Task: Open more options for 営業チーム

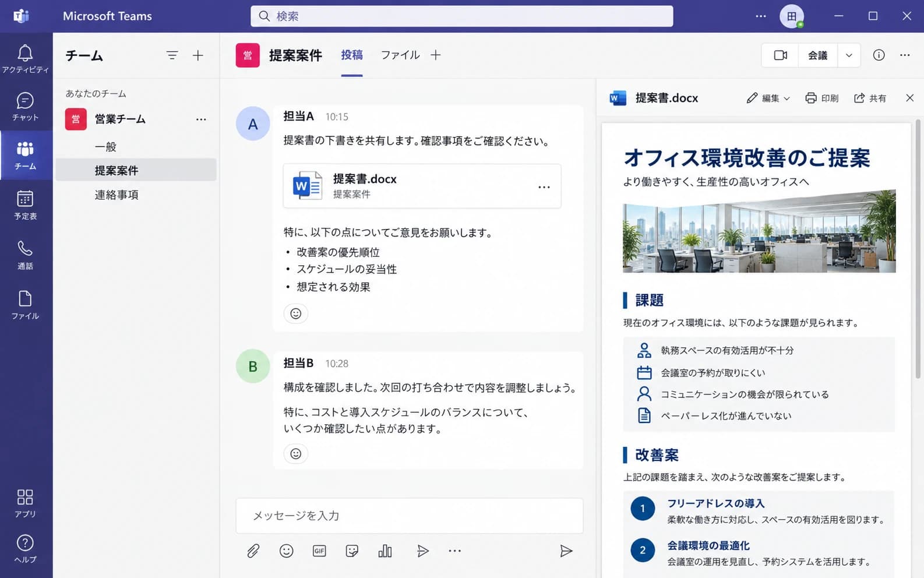Action: click(x=201, y=119)
